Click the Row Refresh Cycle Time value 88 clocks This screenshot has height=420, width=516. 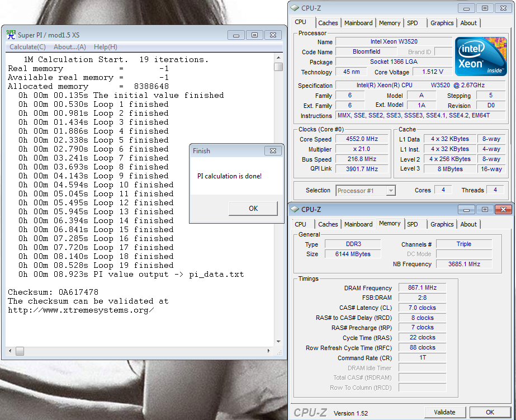click(x=422, y=348)
